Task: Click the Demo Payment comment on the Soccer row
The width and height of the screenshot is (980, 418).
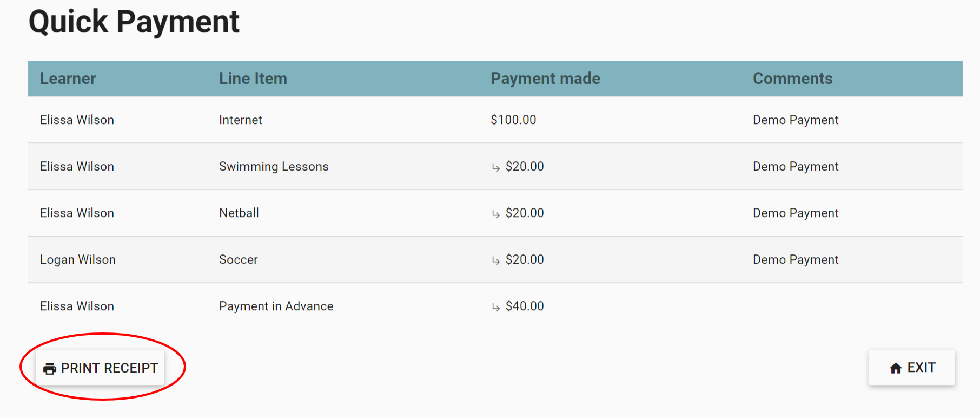Action: (795, 259)
